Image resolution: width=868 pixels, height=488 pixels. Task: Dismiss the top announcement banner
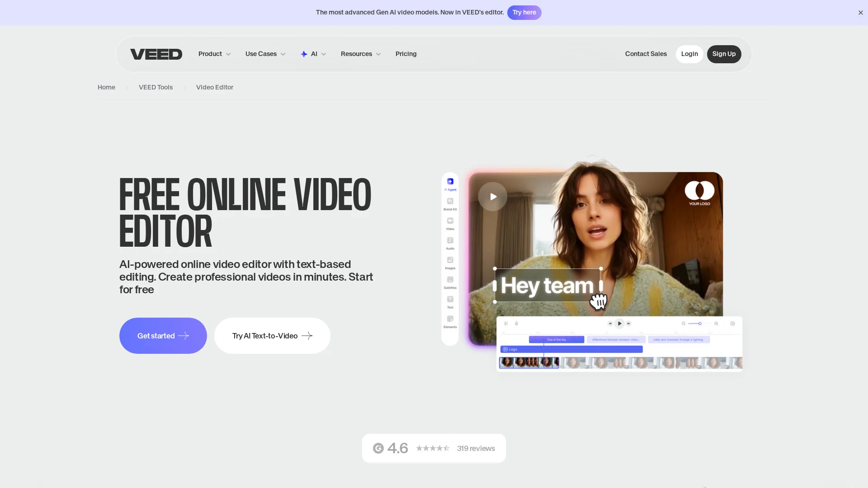pyautogui.click(x=860, y=13)
